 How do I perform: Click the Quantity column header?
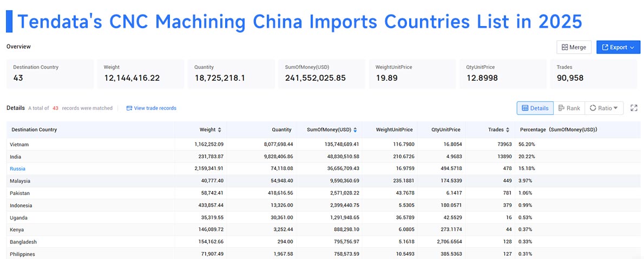coord(282,129)
